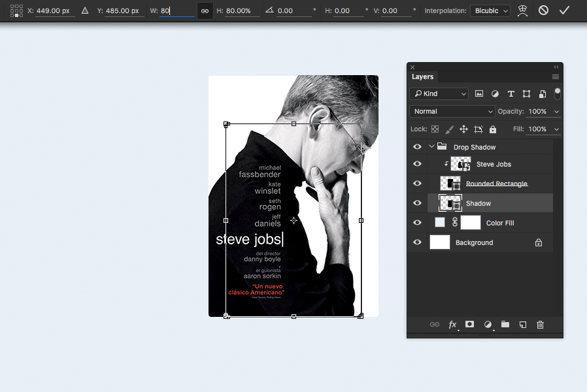
Task: Open the fx layer styles menu
Action: (x=452, y=325)
